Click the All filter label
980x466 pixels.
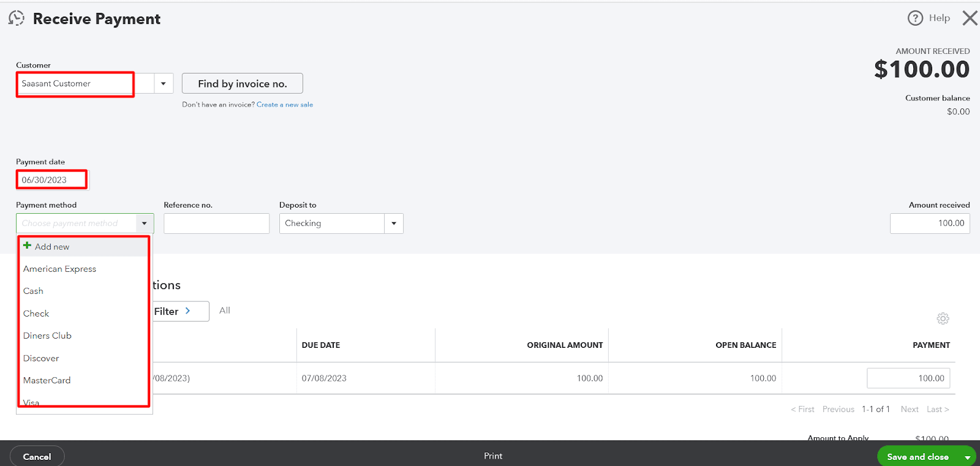pyautogui.click(x=225, y=310)
